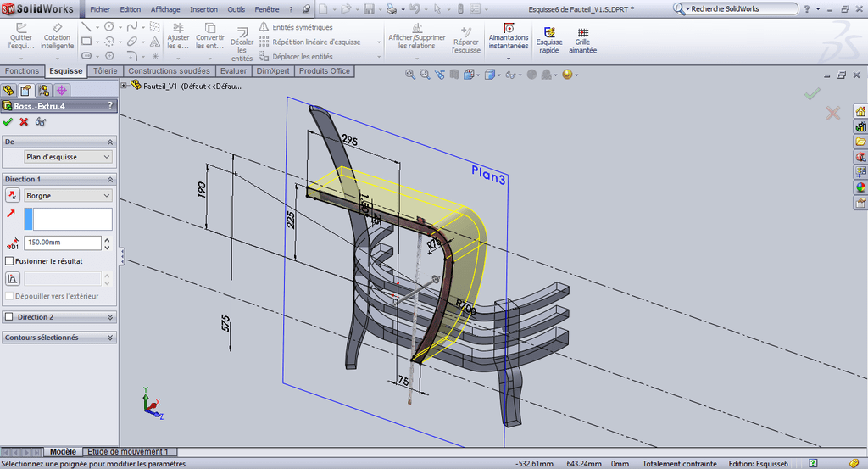
Task: Select the Rectangle sketch tool
Action: click(x=86, y=41)
